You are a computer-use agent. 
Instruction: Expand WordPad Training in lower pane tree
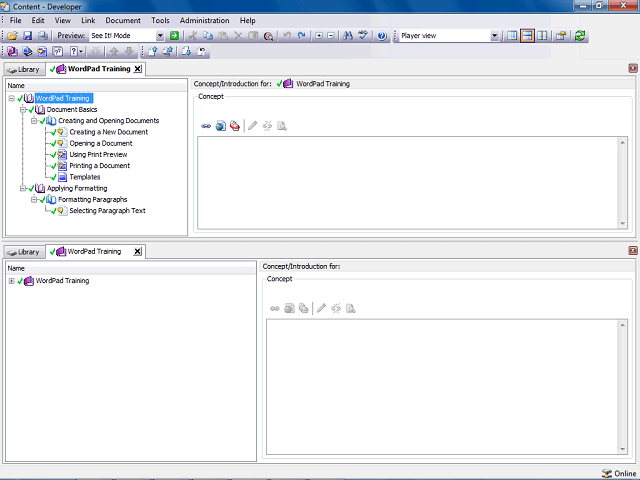tap(11, 281)
